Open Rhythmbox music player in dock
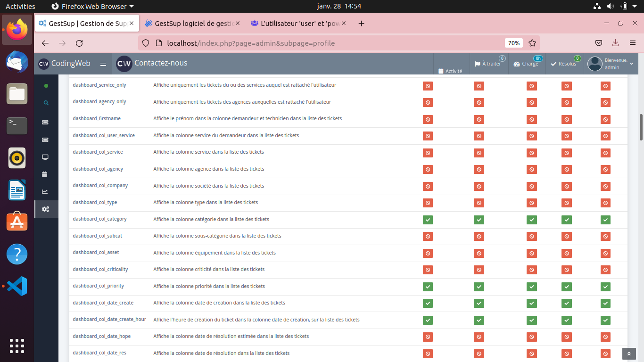This screenshot has height=362, width=644. tap(17, 158)
